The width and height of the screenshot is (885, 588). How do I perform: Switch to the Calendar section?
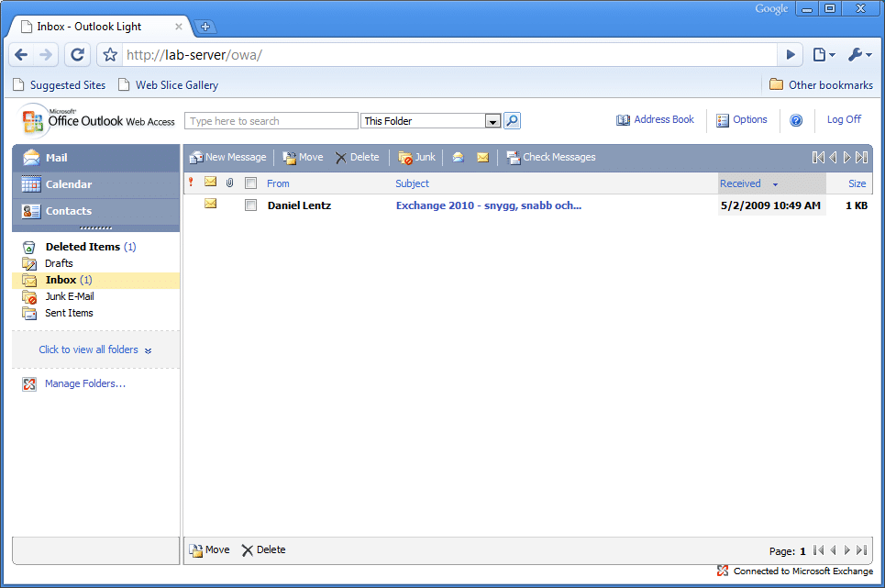coord(69,184)
